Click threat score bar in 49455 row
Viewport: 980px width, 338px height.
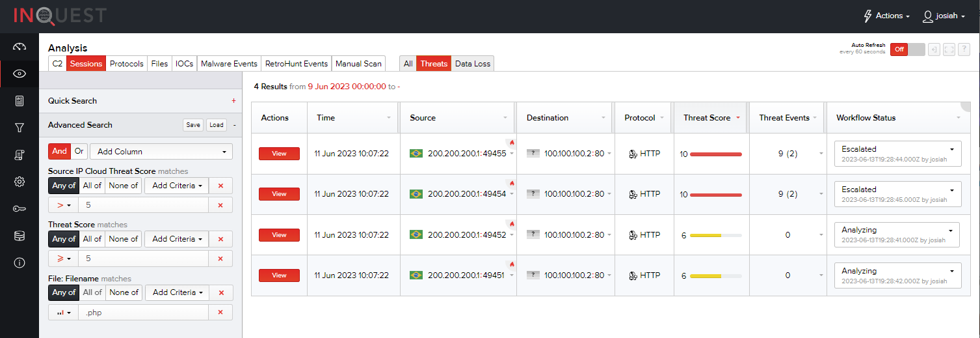(x=716, y=154)
